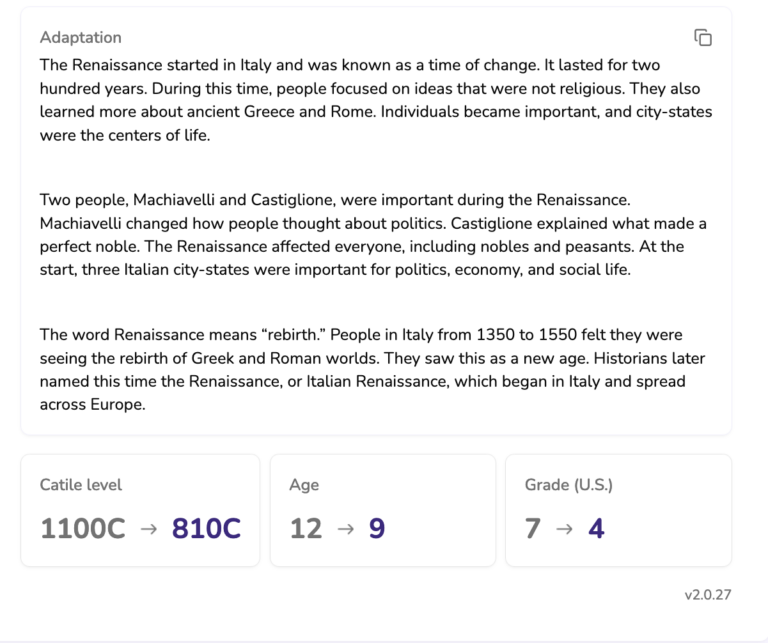
Task: Click the original grade value 7
Action: [x=533, y=529]
